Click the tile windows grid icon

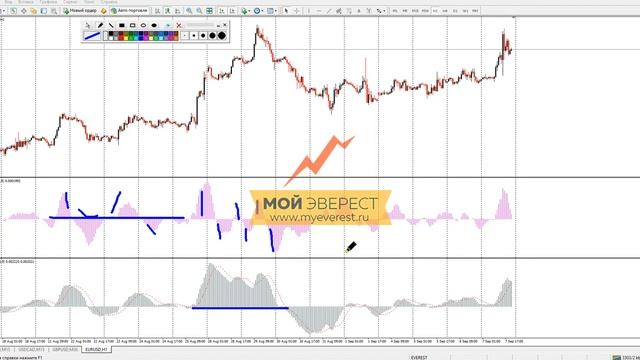coord(209,11)
